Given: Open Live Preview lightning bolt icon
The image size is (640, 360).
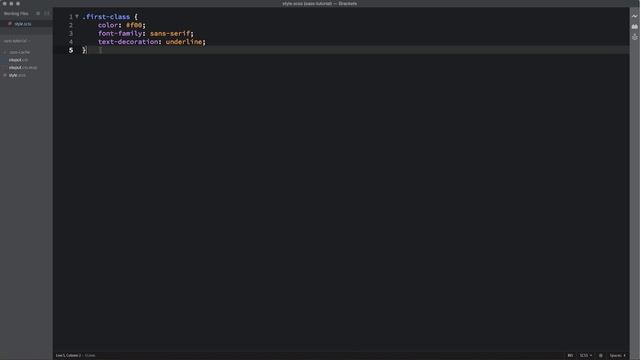Looking at the screenshot, I should click(634, 16).
